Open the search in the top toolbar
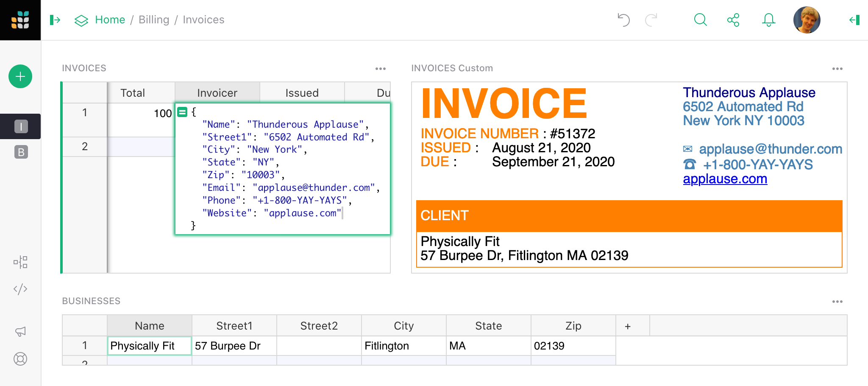868x386 pixels. click(x=700, y=20)
